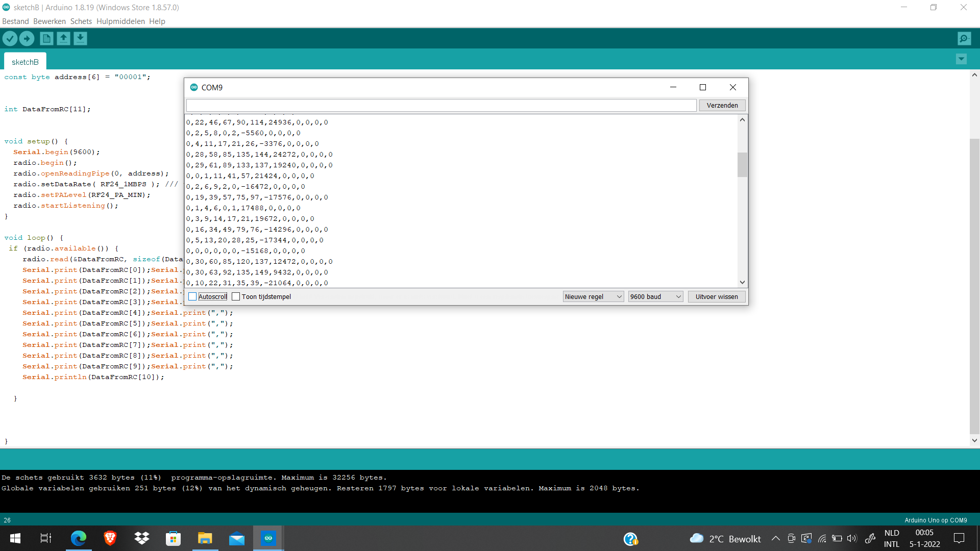Image resolution: width=980 pixels, height=551 pixels.
Task: Click the serial output scrollbar thumb
Action: 742,164
